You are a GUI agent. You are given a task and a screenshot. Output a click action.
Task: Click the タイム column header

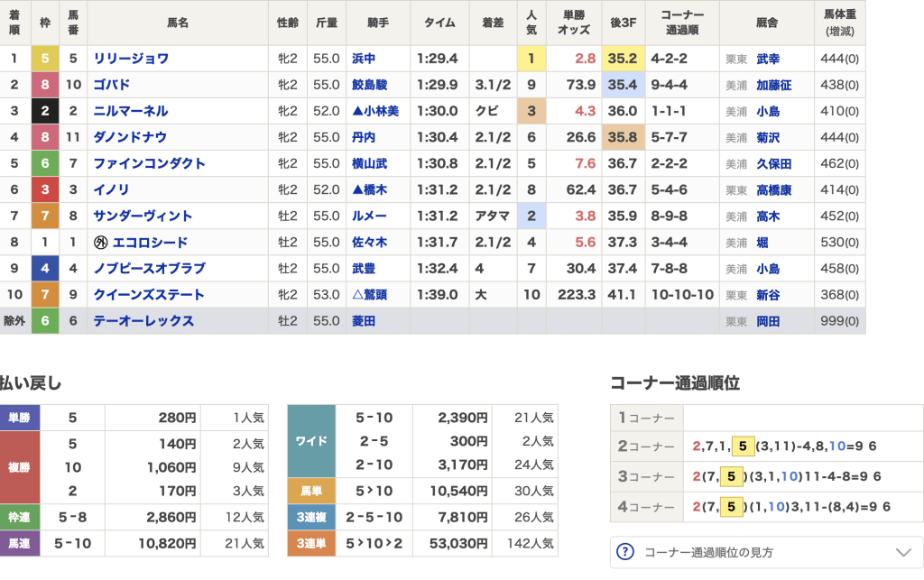pyautogui.click(x=439, y=23)
